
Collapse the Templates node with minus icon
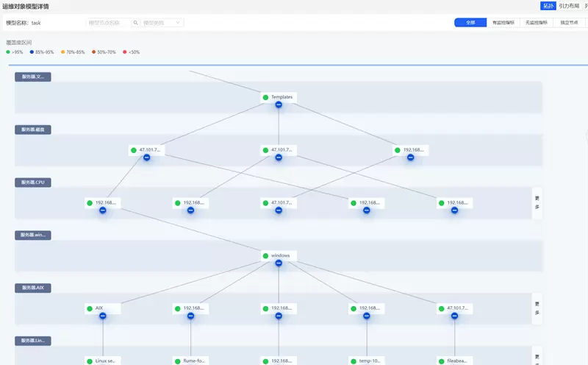click(x=279, y=104)
